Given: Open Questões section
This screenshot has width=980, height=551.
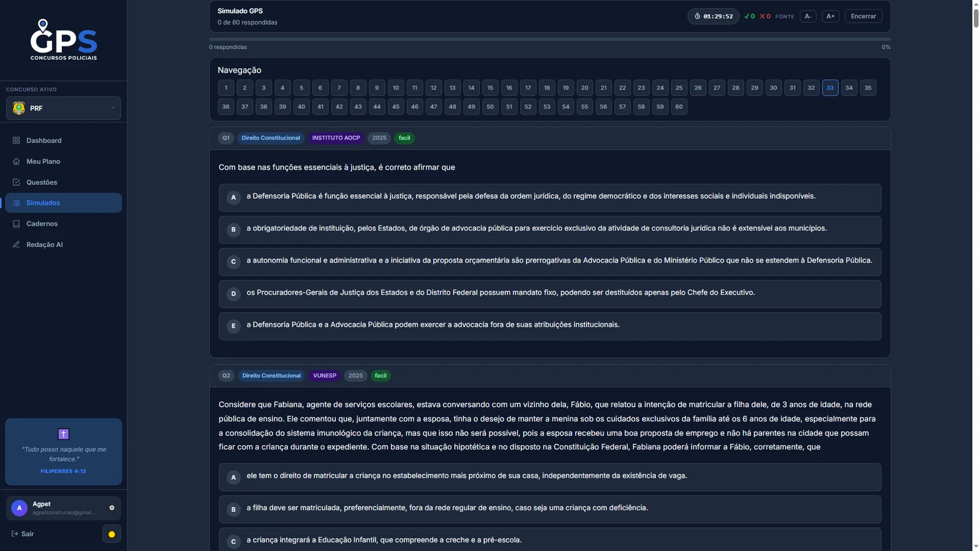Looking at the screenshot, I should tap(63, 182).
